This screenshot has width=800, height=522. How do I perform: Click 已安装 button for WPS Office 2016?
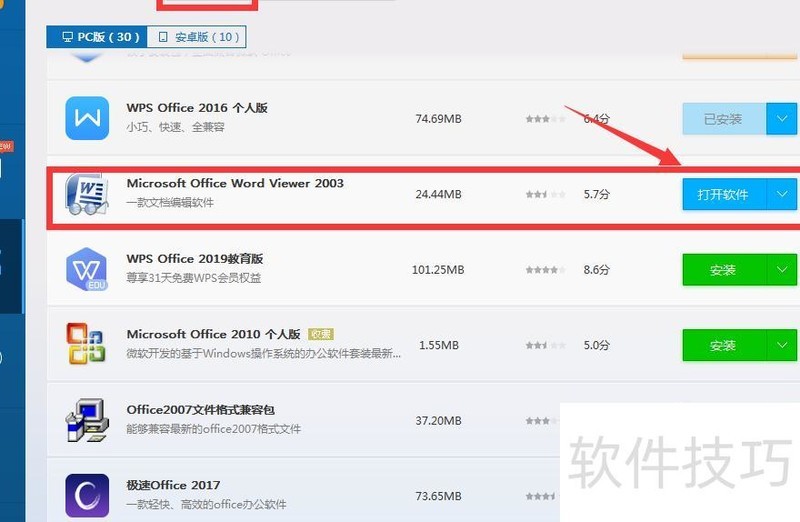click(x=724, y=119)
